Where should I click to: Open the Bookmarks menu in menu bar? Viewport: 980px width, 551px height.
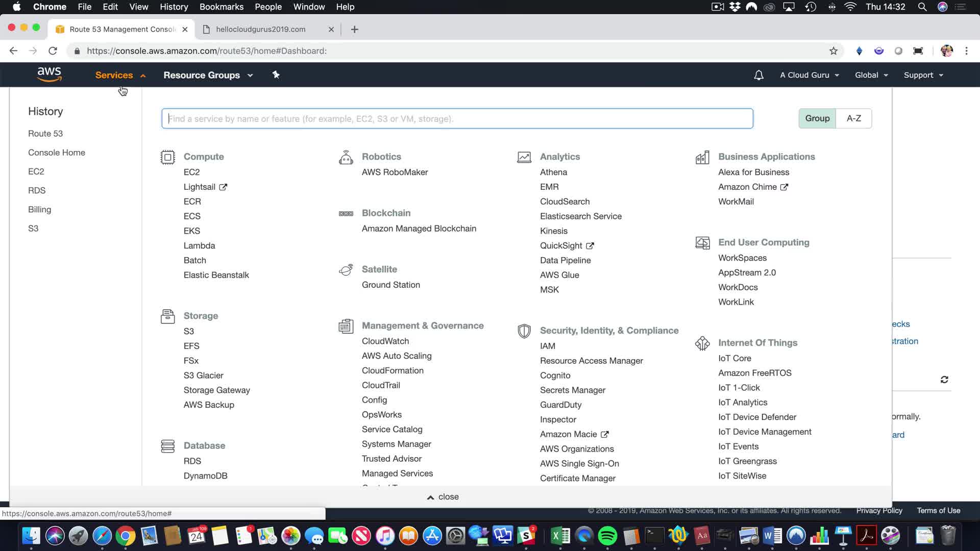(x=221, y=7)
